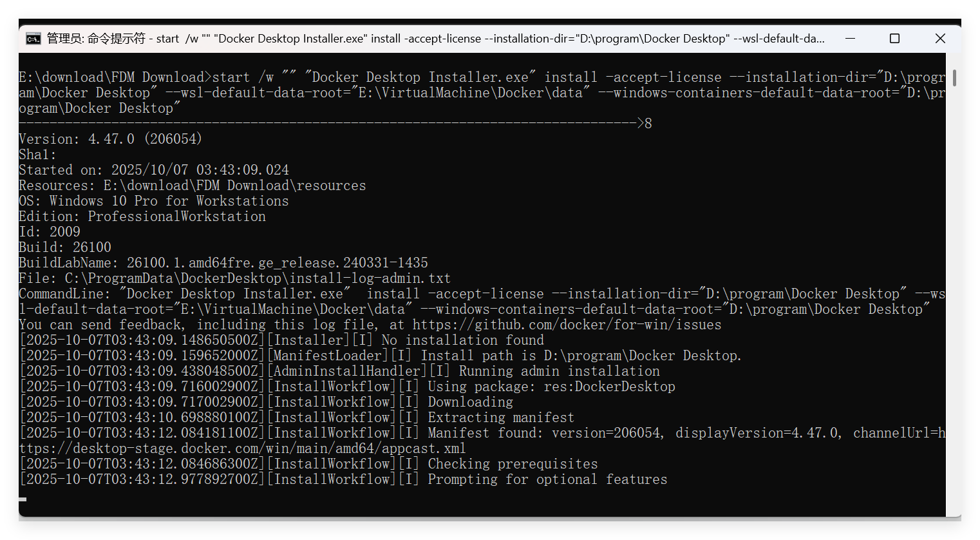Image resolution: width=980 pixels, height=540 pixels.
Task: Click the "[ManifestLoader]" log tag
Action: pos(328,356)
